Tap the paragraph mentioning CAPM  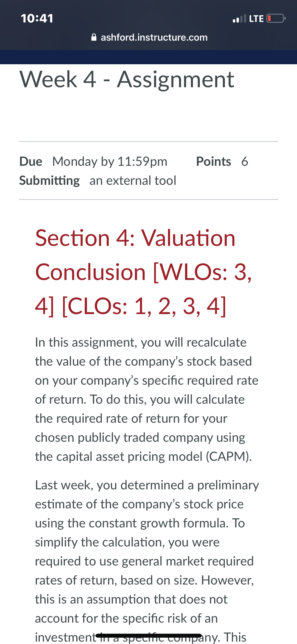[x=147, y=399]
